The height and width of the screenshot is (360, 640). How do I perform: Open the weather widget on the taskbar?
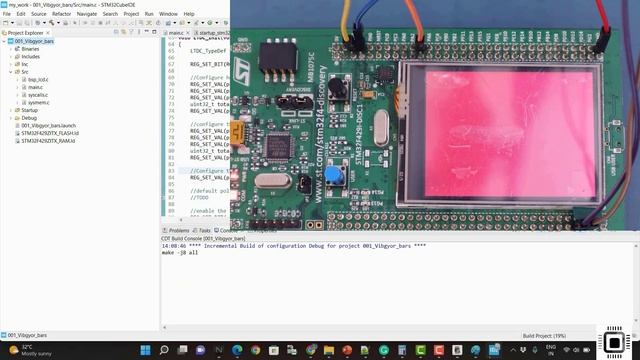click(x=30, y=350)
